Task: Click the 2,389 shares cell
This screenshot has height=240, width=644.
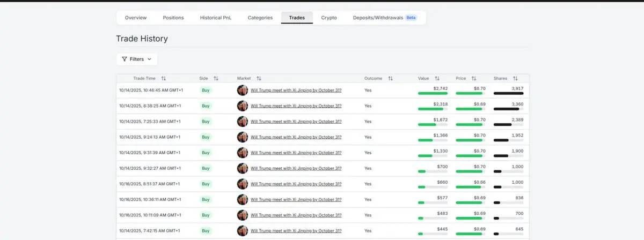Action: click(517, 119)
